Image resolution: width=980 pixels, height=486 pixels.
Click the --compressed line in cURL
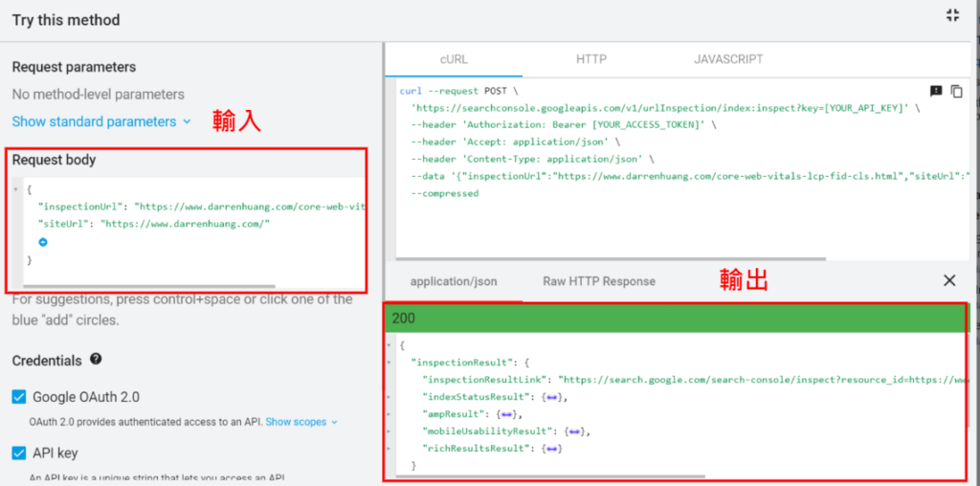point(444,193)
